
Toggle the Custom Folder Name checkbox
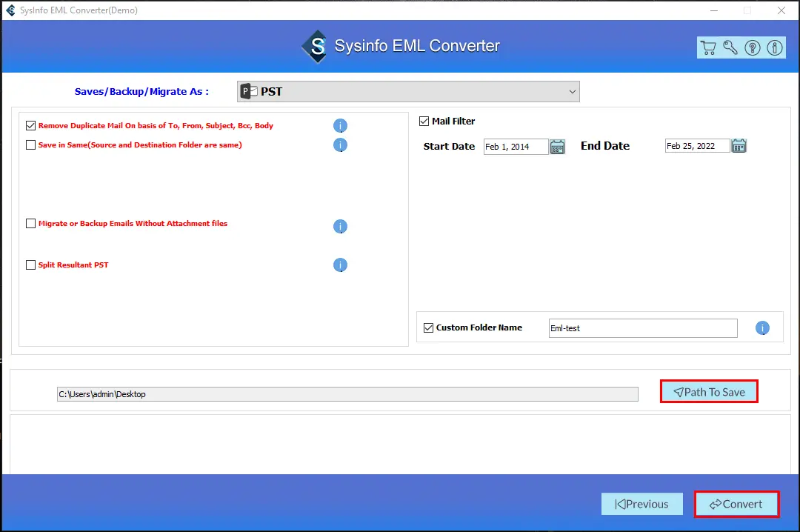[429, 327]
